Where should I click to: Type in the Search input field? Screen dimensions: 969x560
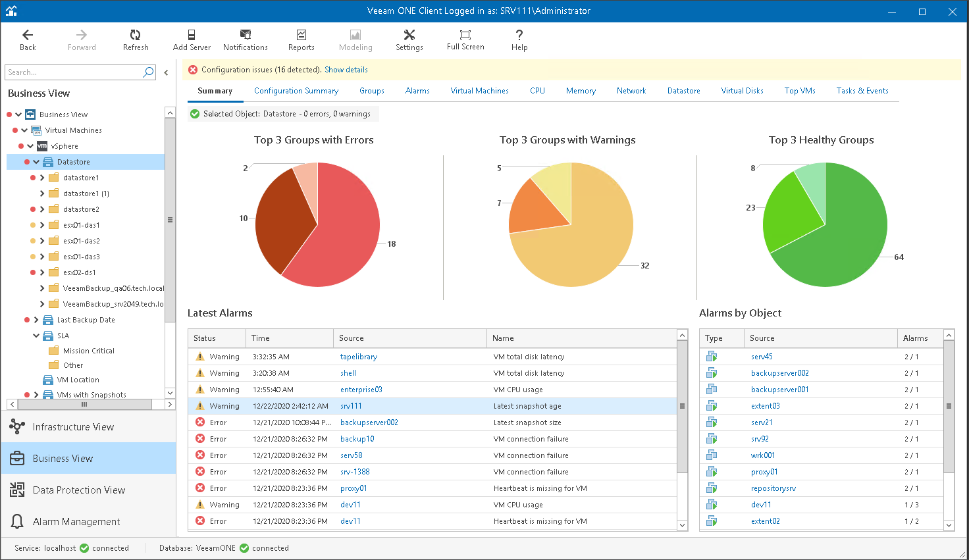72,72
